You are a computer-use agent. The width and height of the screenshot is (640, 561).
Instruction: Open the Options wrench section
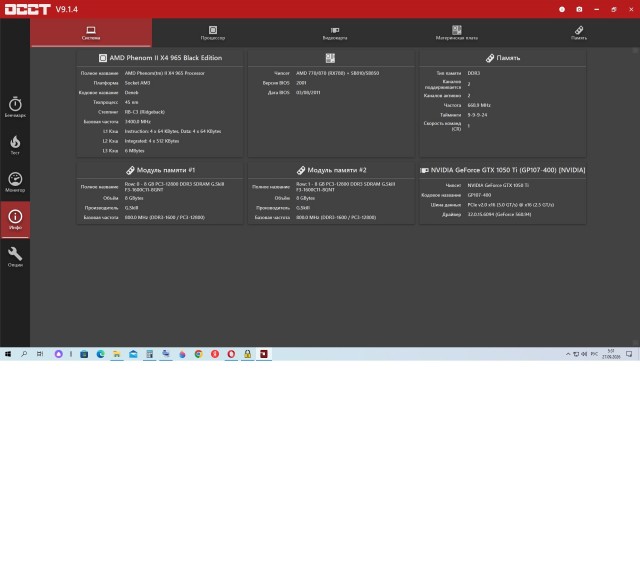point(15,257)
